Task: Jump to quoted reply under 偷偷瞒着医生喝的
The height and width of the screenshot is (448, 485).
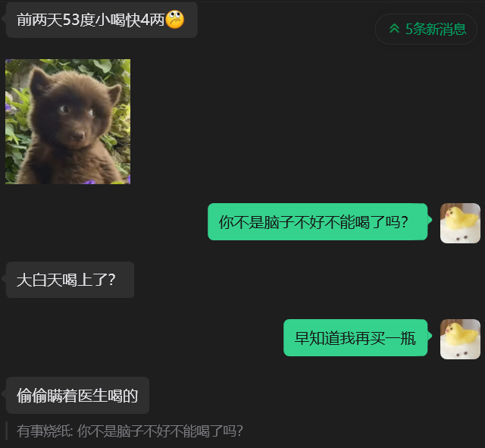Action: click(x=130, y=431)
